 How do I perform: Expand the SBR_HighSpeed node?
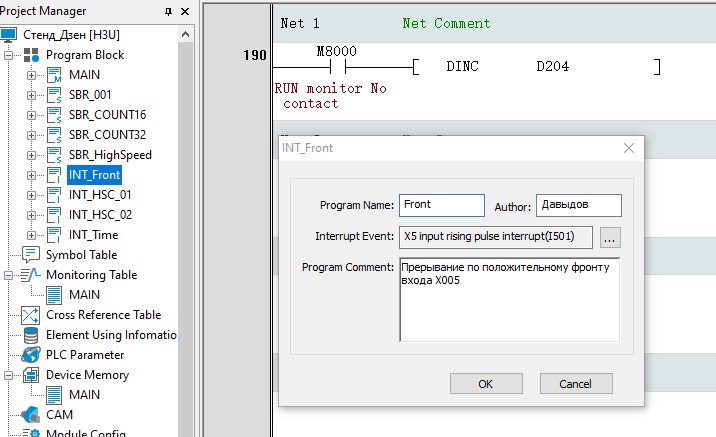[x=31, y=156]
